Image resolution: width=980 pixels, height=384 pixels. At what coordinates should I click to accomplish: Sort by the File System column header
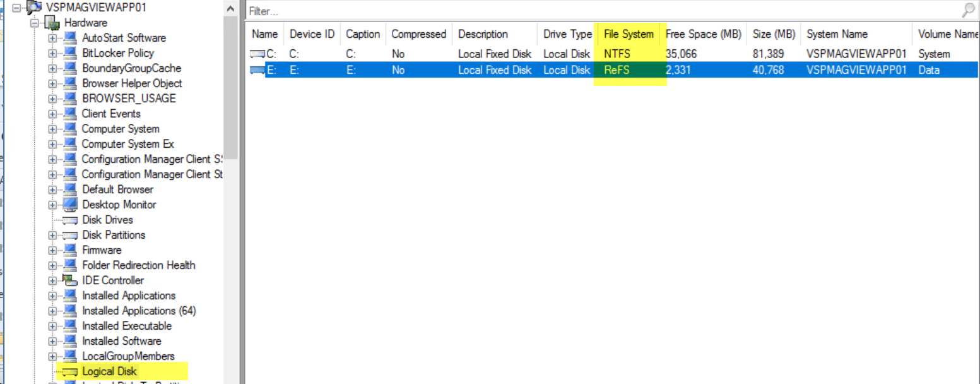click(628, 33)
